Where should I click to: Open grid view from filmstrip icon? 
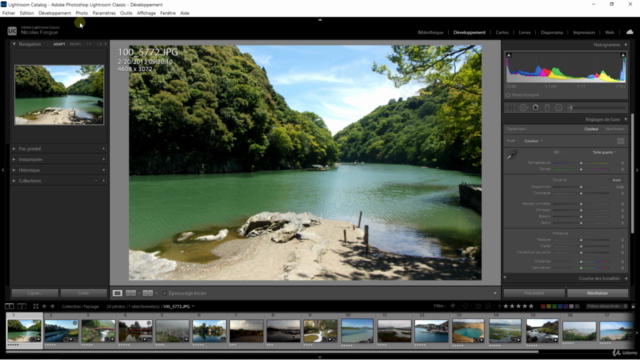point(36,306)
